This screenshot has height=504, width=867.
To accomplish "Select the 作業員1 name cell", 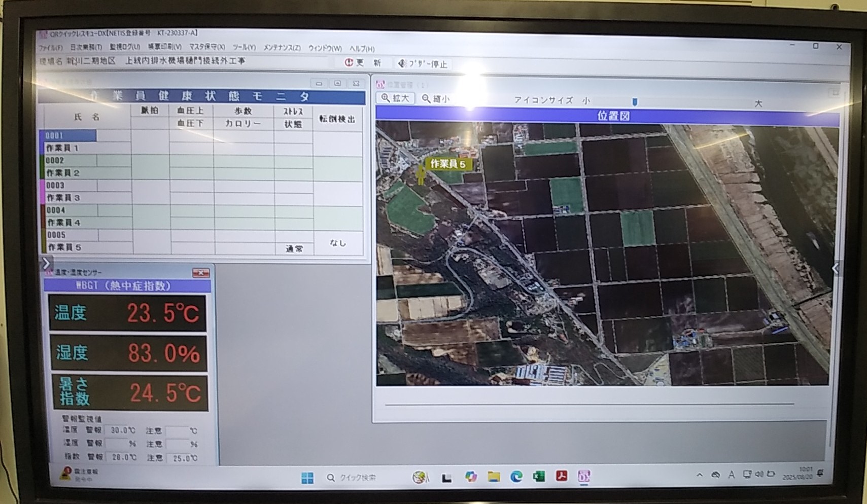I will [x=85, y=148].
